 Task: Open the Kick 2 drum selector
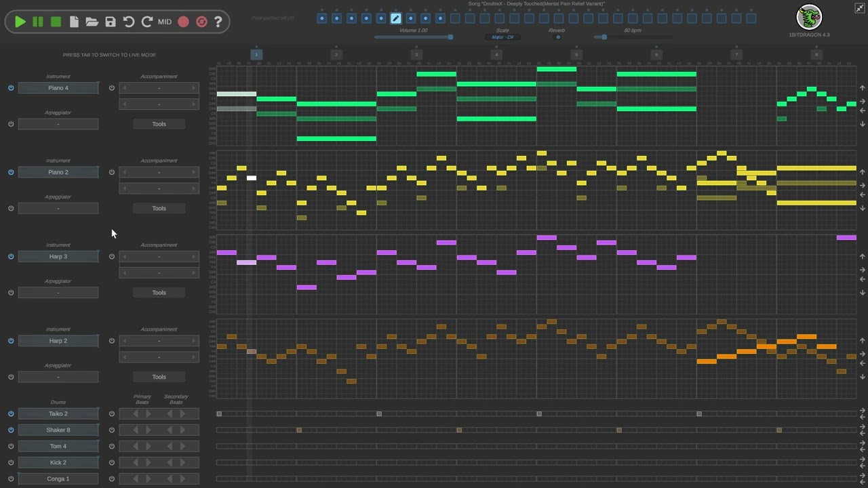(58, 462)
